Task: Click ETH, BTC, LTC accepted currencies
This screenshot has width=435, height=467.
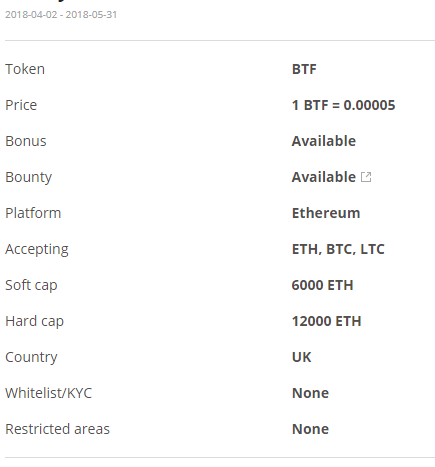Action: (x=338, y=249)
